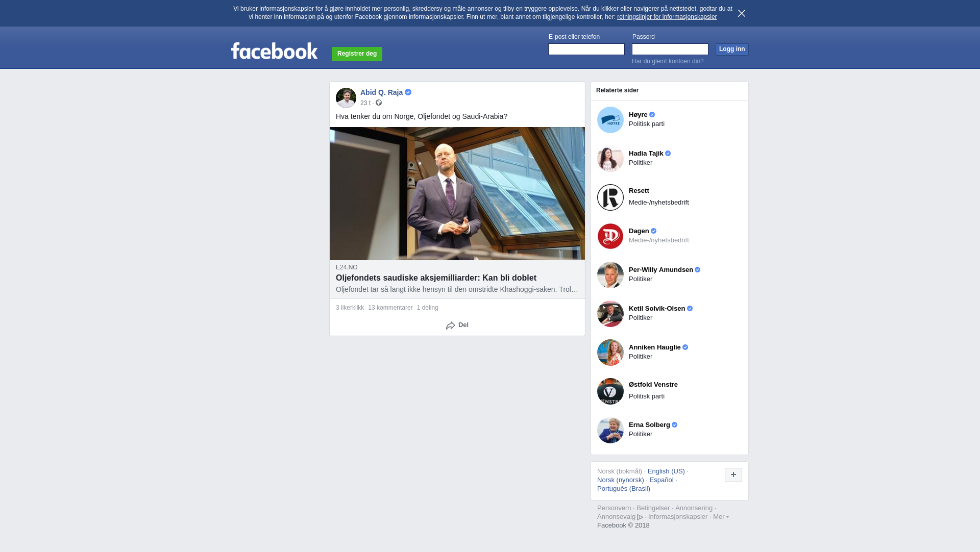Screen dimensions: 980x552
Task: Open Høyre party page avatar
Action: coord(610,120)
